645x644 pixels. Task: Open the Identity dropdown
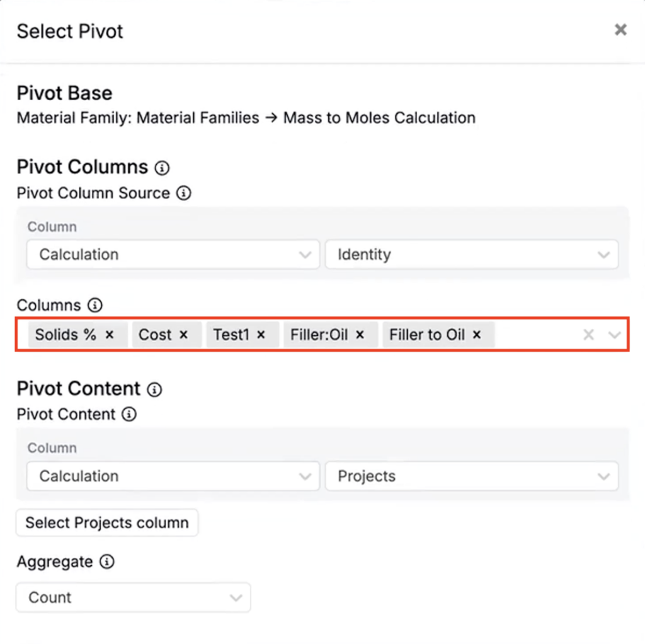(471, 255)
